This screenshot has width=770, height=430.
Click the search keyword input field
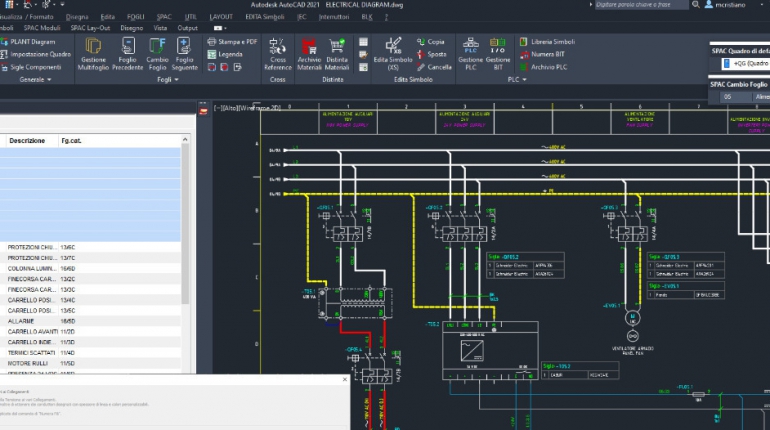641,4
